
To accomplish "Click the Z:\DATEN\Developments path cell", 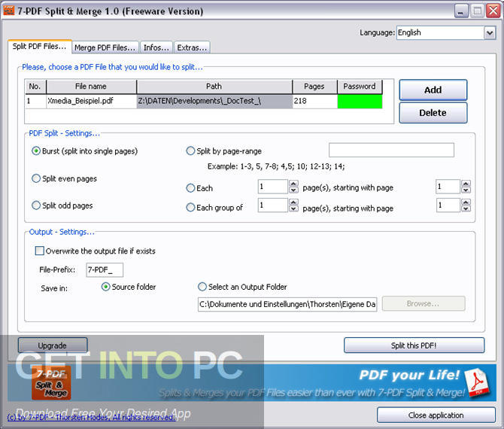I will [x=214, y=102].
